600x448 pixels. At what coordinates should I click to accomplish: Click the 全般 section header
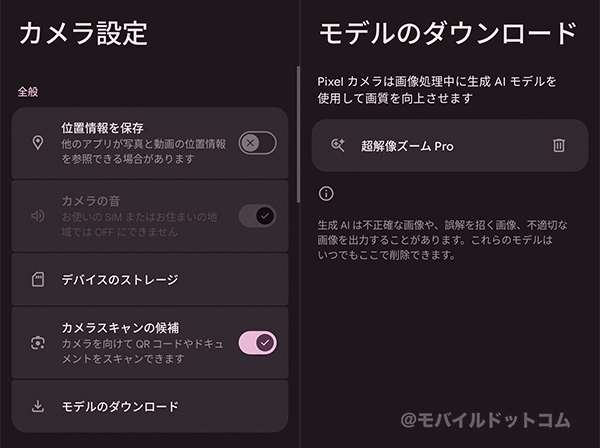point(28,92)
